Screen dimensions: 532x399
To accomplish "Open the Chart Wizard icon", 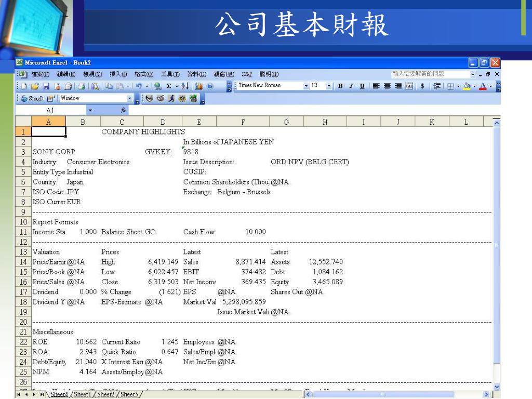I will (199, 86).
